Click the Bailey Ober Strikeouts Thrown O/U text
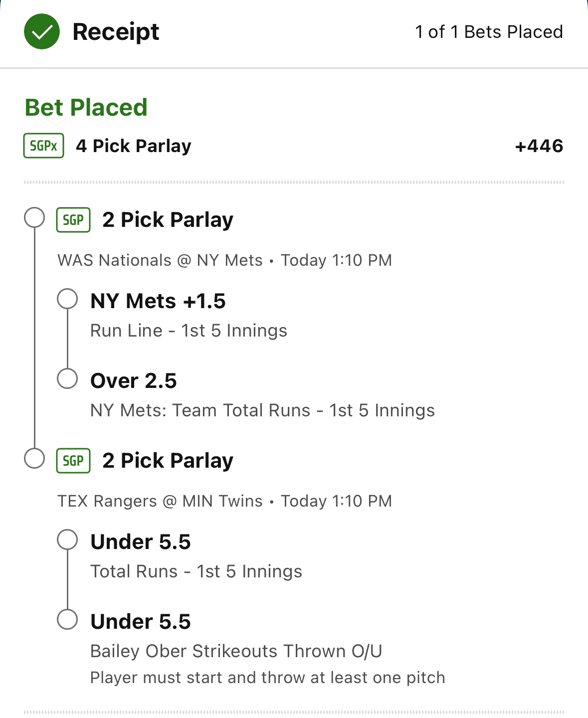Screen dimensions: 588x718 click(x=236, y=651)
